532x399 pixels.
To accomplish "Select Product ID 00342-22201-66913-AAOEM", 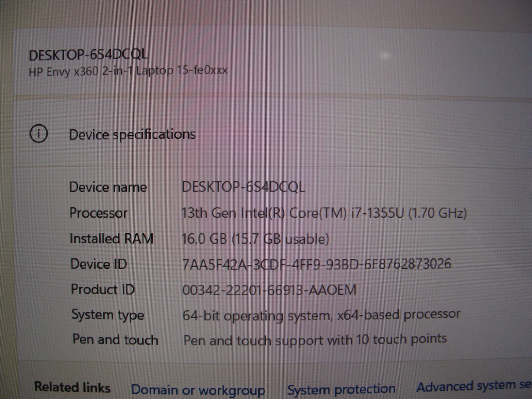I will tap(269, 290).
